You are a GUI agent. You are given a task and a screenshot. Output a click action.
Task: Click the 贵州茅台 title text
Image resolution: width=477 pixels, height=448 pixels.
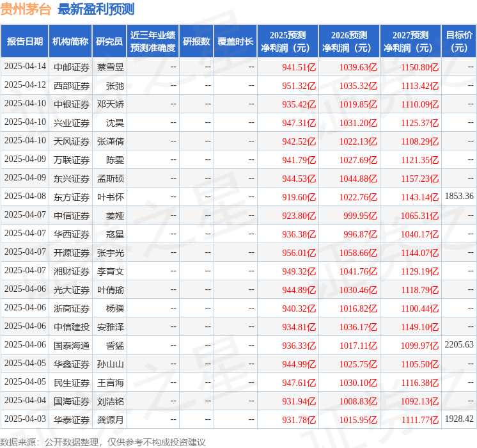26,9
